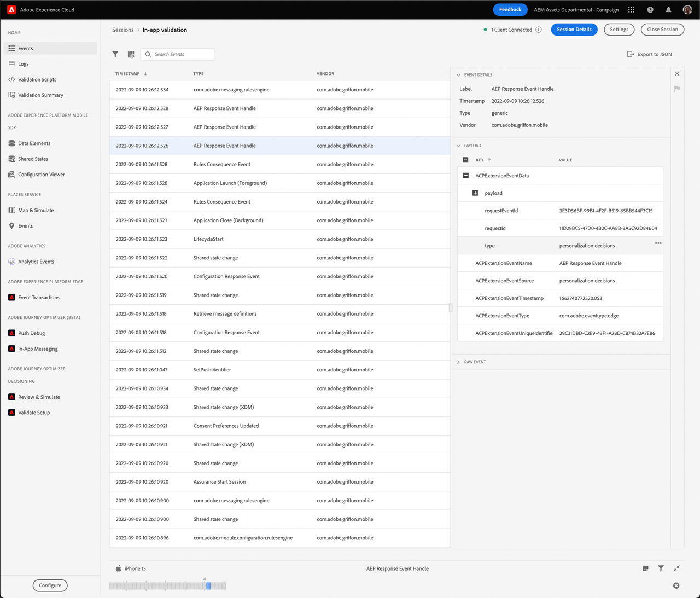The width and height of the screenshot is (700, 598).
Task: Go to the Sessions breadcrumb link
Action: (123, 30)
